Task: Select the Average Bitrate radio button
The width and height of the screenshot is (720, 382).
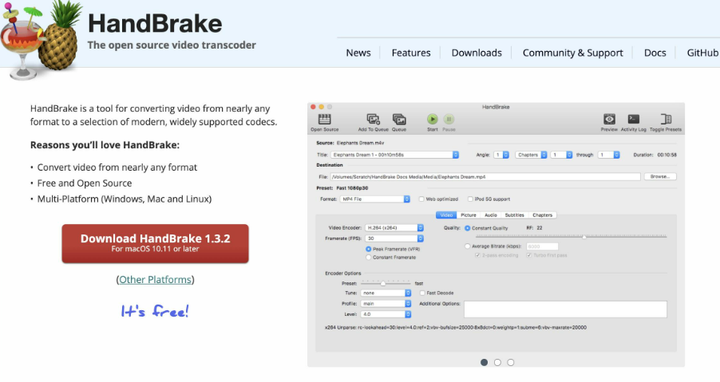Action: [467, 246]
